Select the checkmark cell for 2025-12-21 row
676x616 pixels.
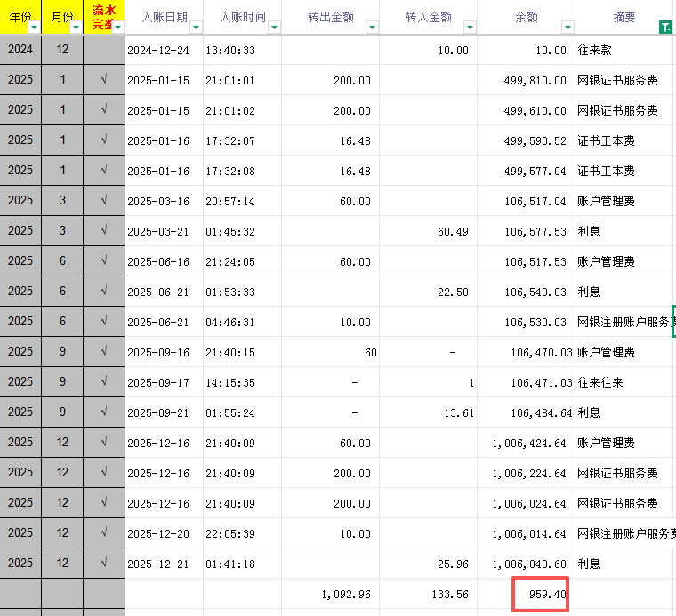pyautogui.click(x=104, y=564)
